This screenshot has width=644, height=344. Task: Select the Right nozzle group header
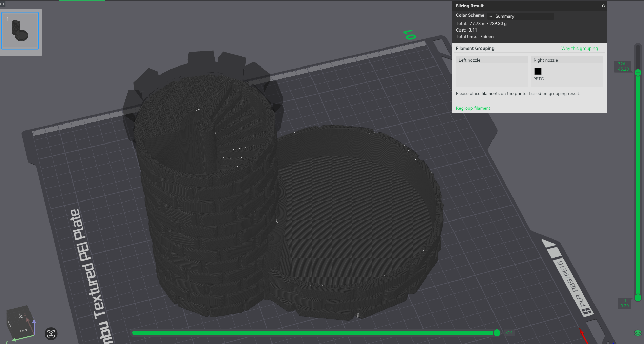click(567, 60)
